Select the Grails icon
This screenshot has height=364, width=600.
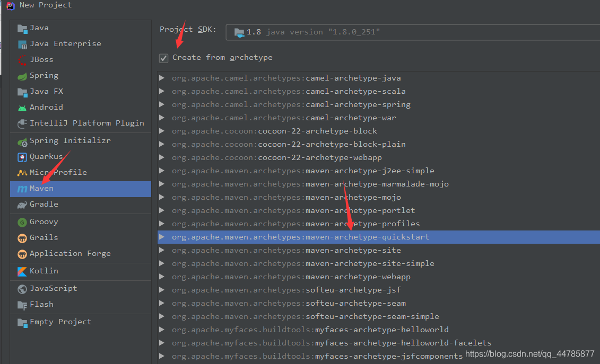pos(22,238)
